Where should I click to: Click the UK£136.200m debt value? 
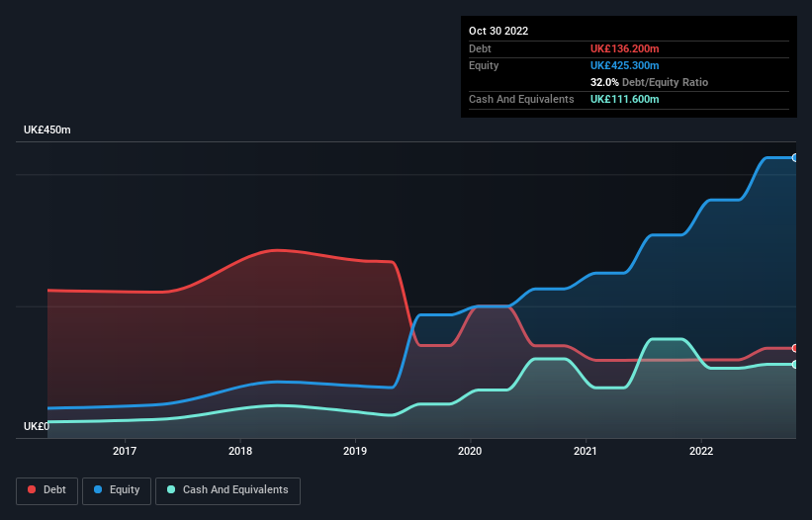coord(624,48)
